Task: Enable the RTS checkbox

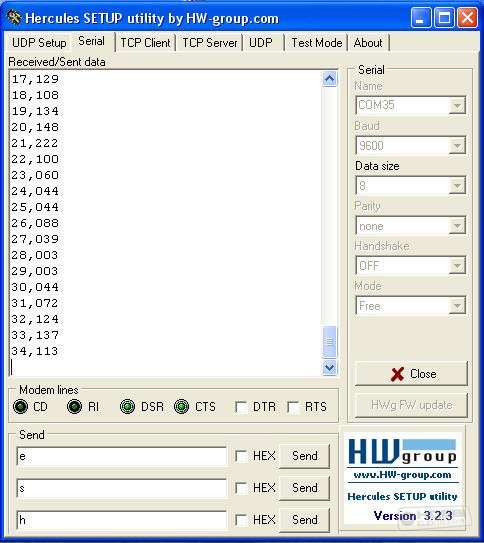Action: [293, 407]
